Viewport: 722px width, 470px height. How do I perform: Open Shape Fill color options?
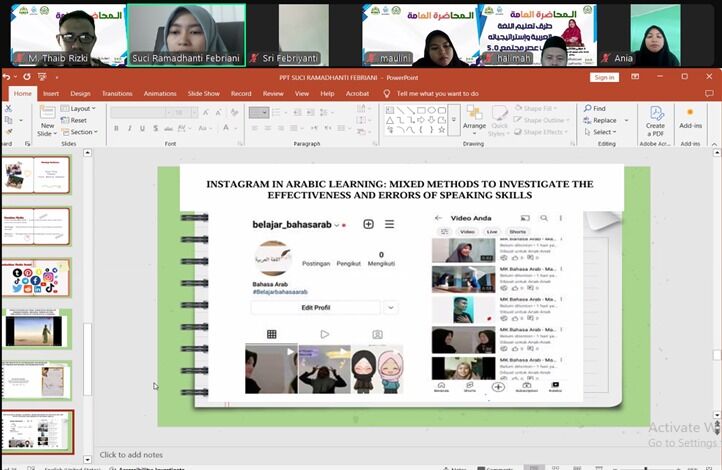pyautogui.click(x=537, y=108)
